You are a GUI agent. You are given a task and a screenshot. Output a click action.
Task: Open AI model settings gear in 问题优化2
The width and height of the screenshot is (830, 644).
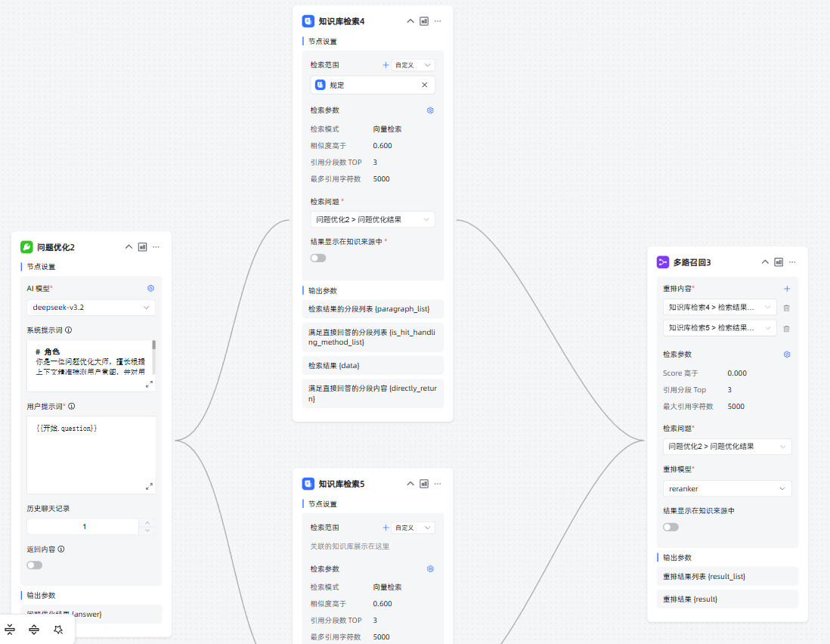pos(150,288)
